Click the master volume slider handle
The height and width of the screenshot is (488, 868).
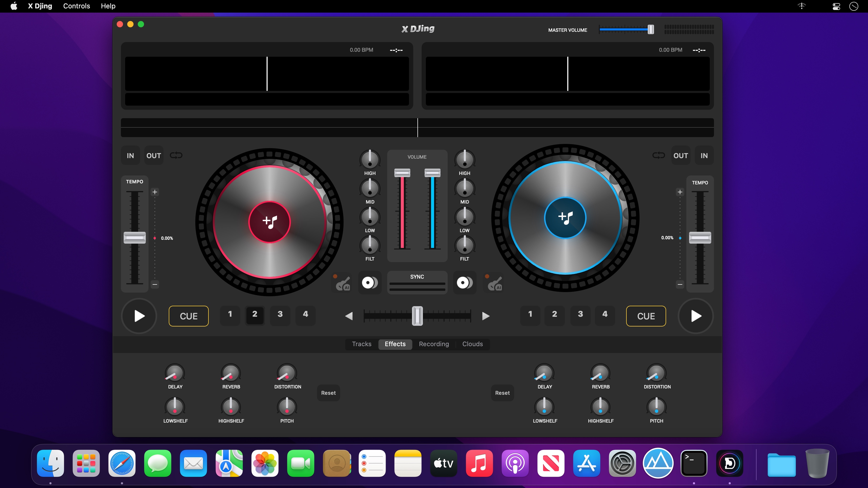tap(651, 30)
